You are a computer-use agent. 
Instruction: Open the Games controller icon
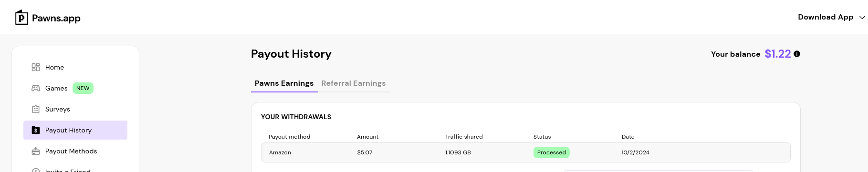click(x=36, y=88)
